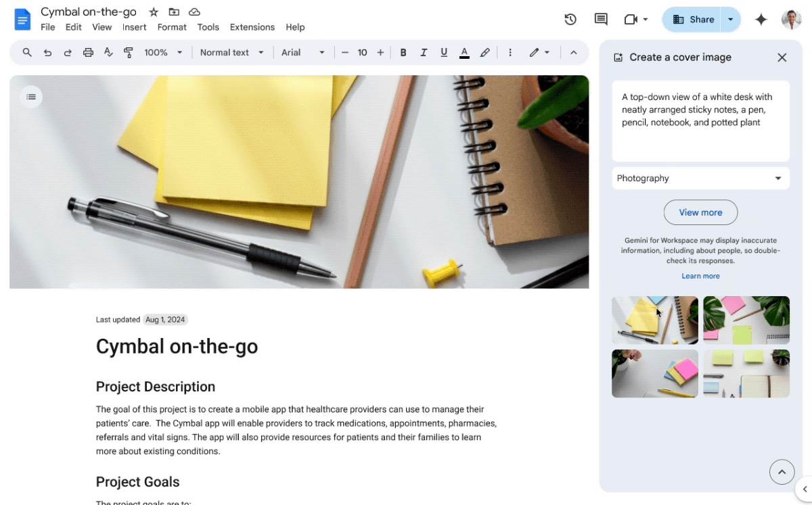Screen dimensions: 812x505
Task: Click the paint format tool
Action: tap(129, 52)
